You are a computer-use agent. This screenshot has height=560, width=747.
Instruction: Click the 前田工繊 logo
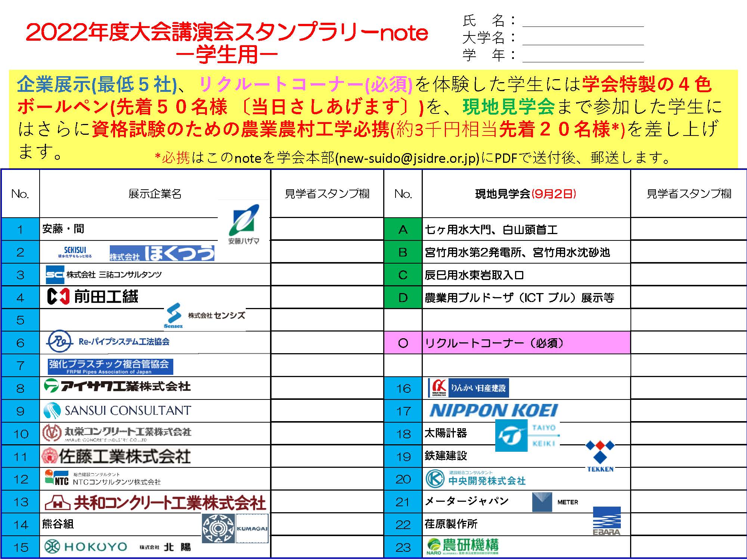93,297
